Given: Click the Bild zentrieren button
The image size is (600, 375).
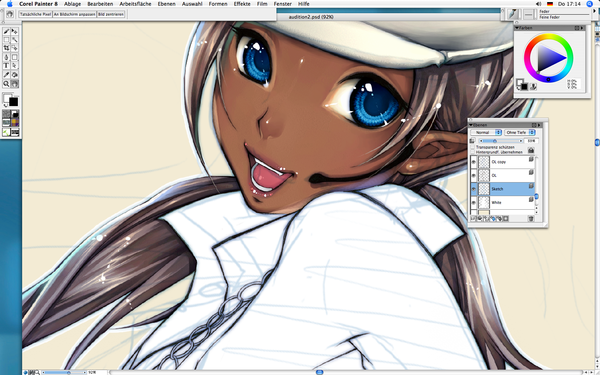Looking at the screenshot, I should tap(111, 14).
